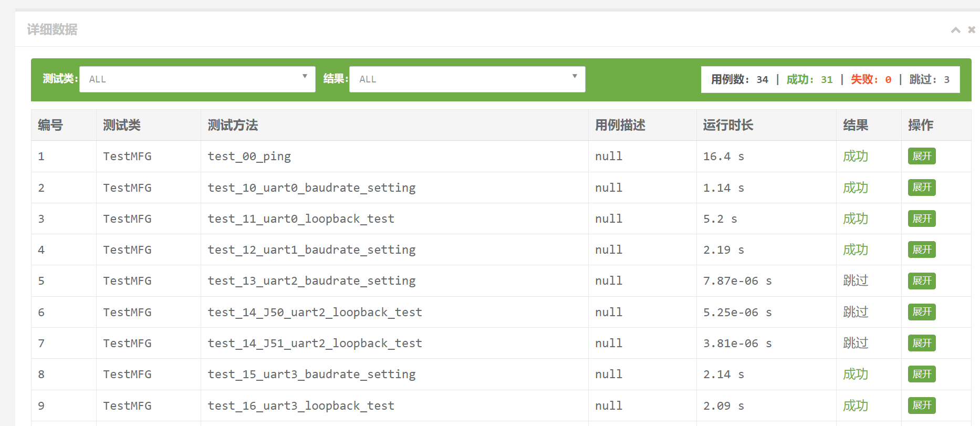Viewport: 980px width, 426px height.
Task: Click the 2.09 s runtime value
Action: [x=724, y=406]
